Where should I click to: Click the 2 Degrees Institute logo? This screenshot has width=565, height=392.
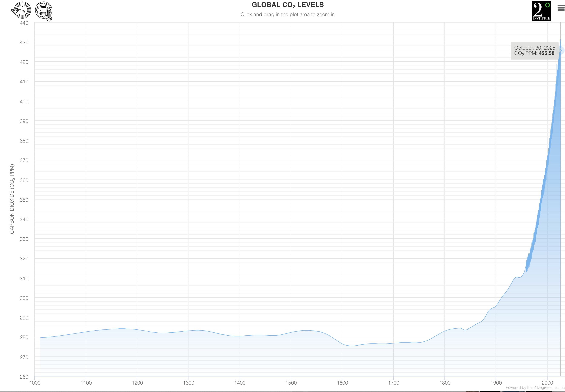click(541, 11)
